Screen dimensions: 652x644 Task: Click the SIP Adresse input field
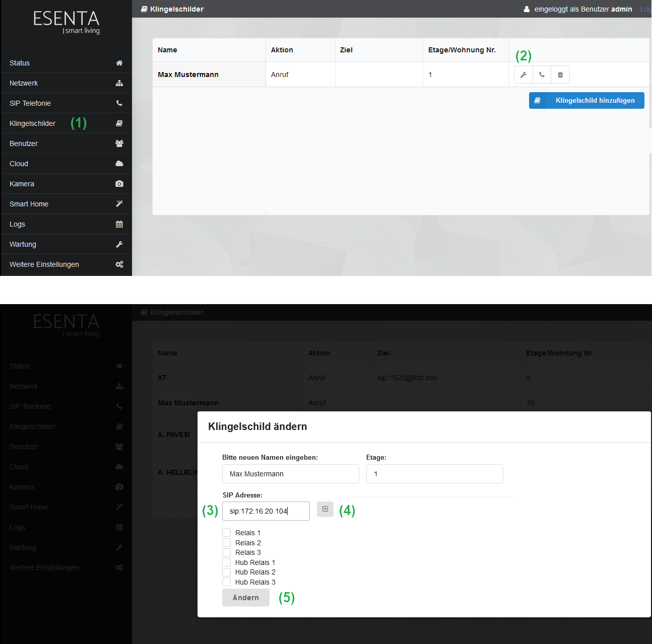pyautogui.click(x=266, y=511)
